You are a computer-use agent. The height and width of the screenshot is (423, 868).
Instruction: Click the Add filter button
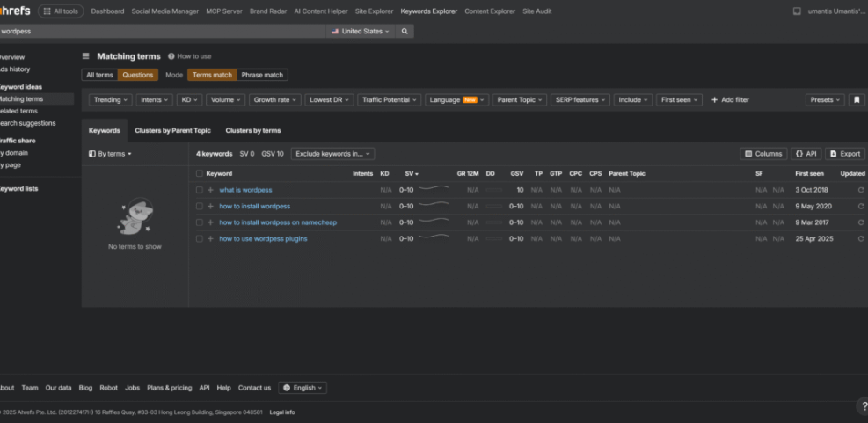click(730, 100)
